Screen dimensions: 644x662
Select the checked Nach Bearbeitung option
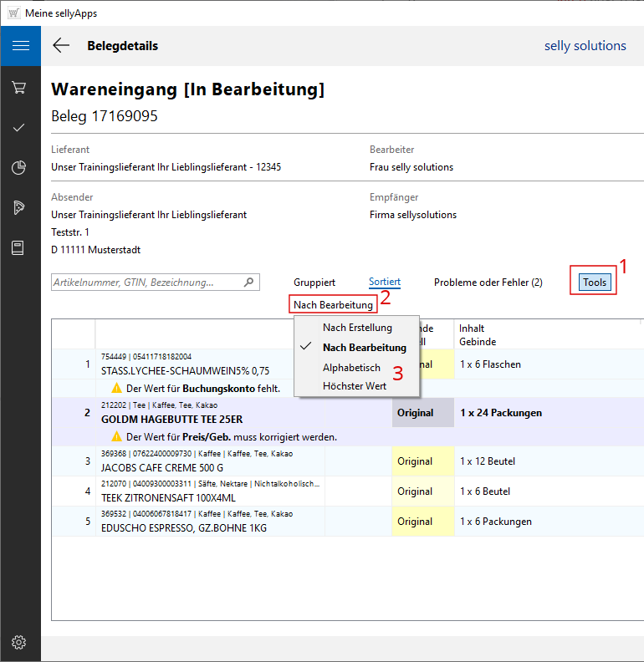click(x=364, y=347)
